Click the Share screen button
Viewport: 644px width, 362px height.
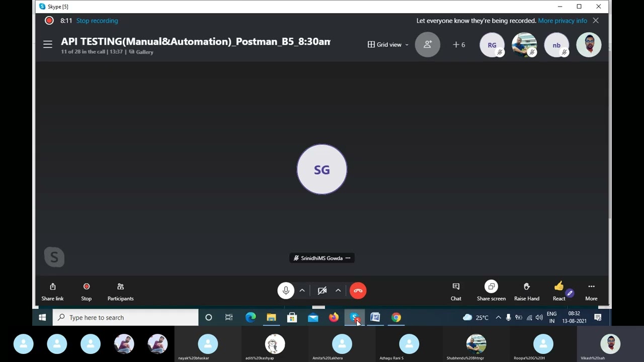click(491, 291)
